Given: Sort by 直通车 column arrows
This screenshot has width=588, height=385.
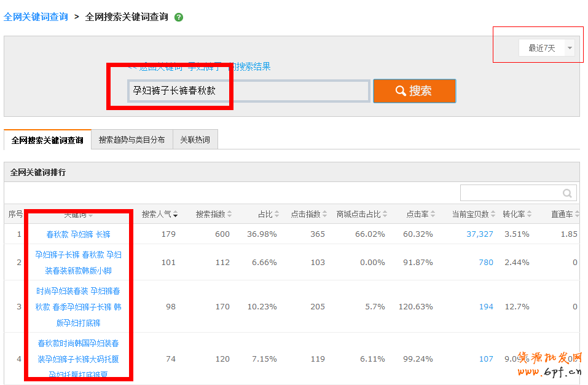Looking at the screenshot, I should 577,215.
